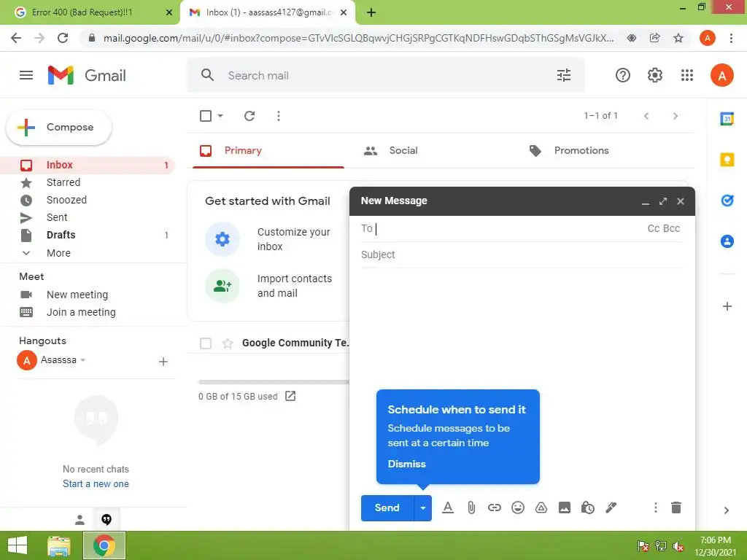The width and height of the screenshot is (747, 560).
Task: Start a New meeting
Action: (77, 295)
